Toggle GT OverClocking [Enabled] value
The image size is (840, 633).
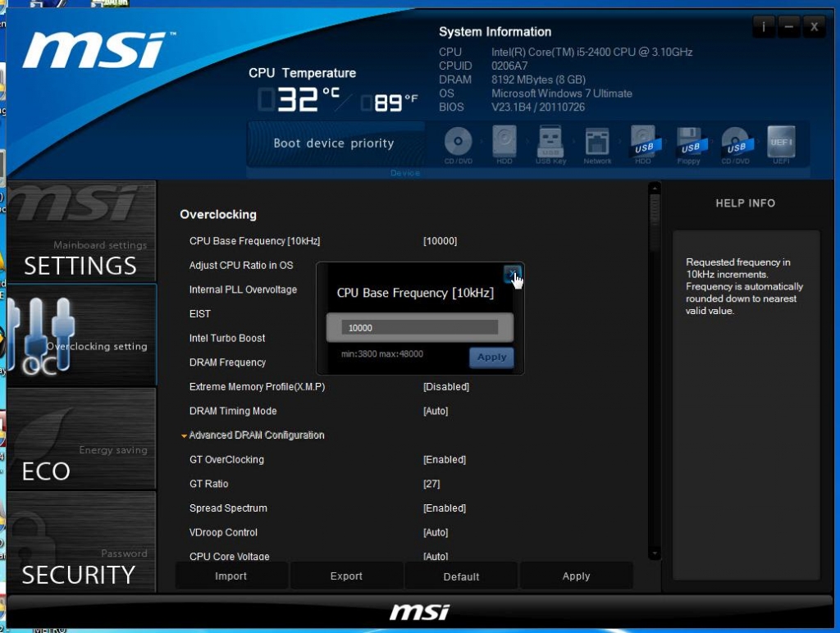tap(444, 460)
